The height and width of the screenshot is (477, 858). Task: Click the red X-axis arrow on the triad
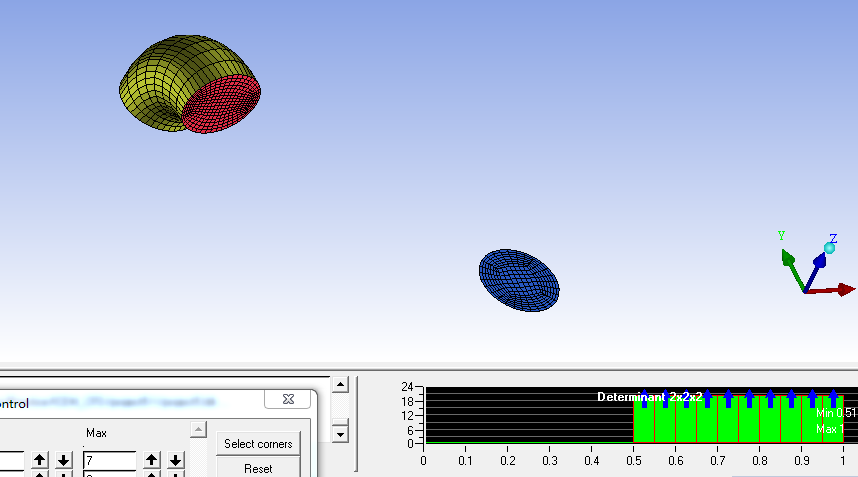(x=831, y=290)
